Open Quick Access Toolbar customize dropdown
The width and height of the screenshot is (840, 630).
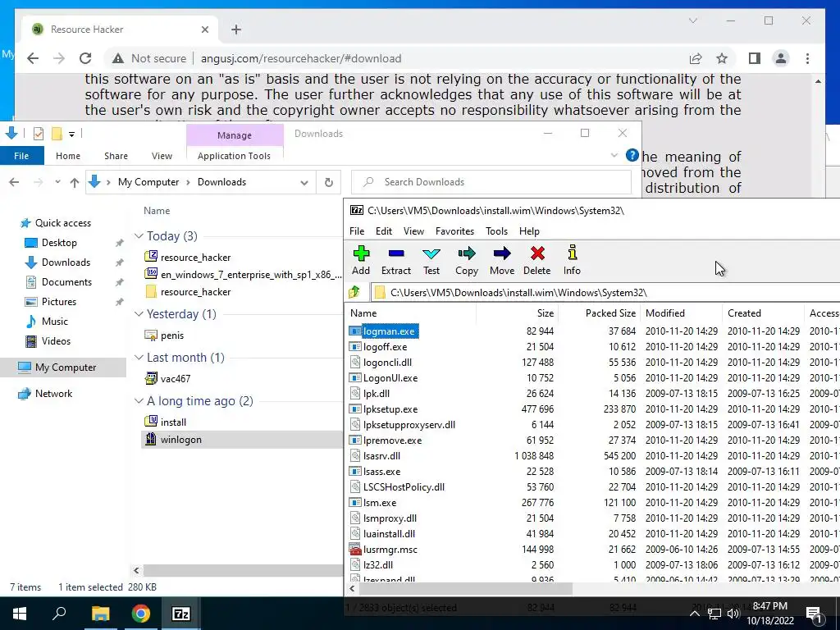click(72, 134)
